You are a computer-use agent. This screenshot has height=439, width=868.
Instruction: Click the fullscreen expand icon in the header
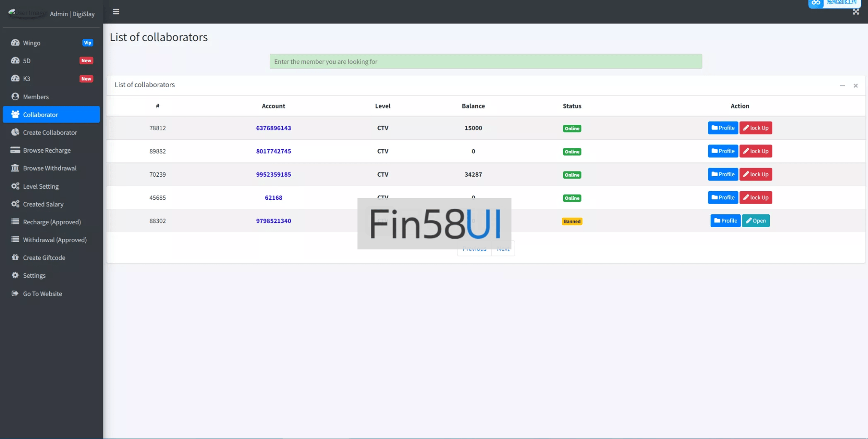[x=856, y=12]
